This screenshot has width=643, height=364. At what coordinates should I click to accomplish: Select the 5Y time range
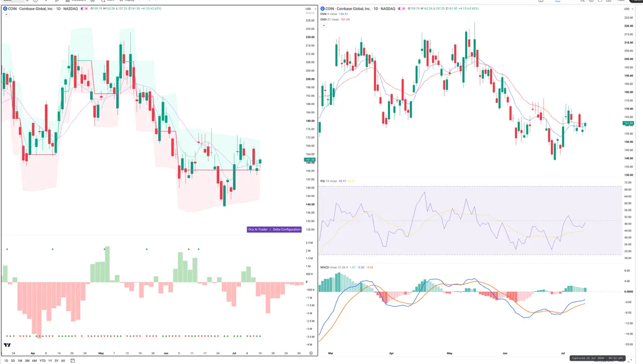click(x=56, y=361)
